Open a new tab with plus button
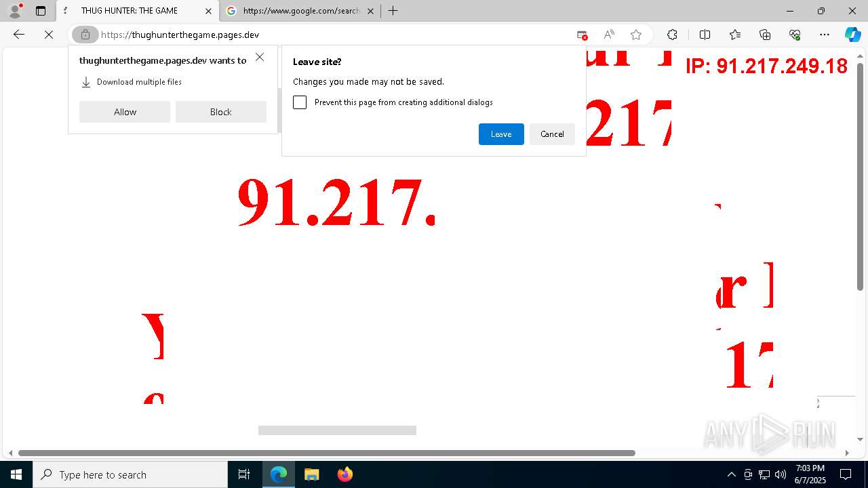 [393, 11]
